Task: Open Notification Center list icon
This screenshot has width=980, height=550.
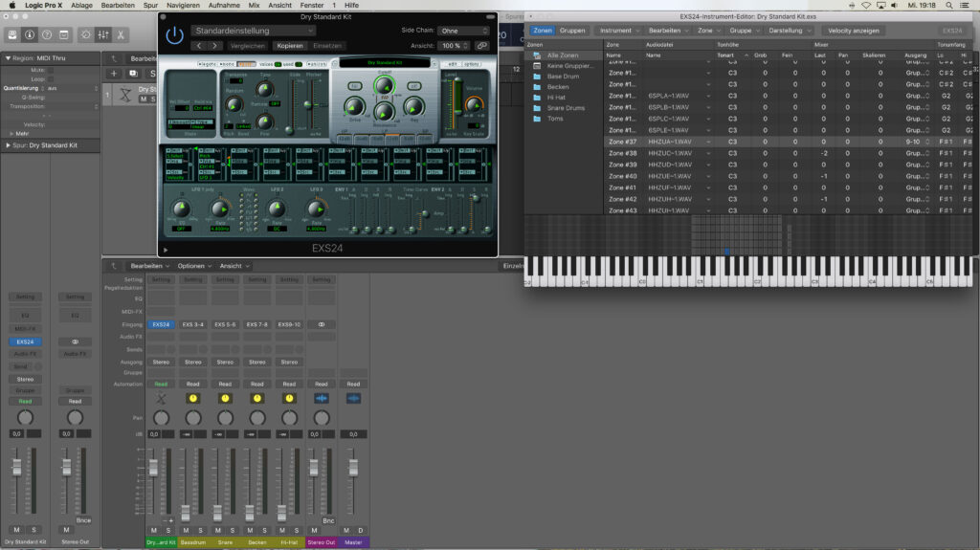Action: click(x=967, y=5)
